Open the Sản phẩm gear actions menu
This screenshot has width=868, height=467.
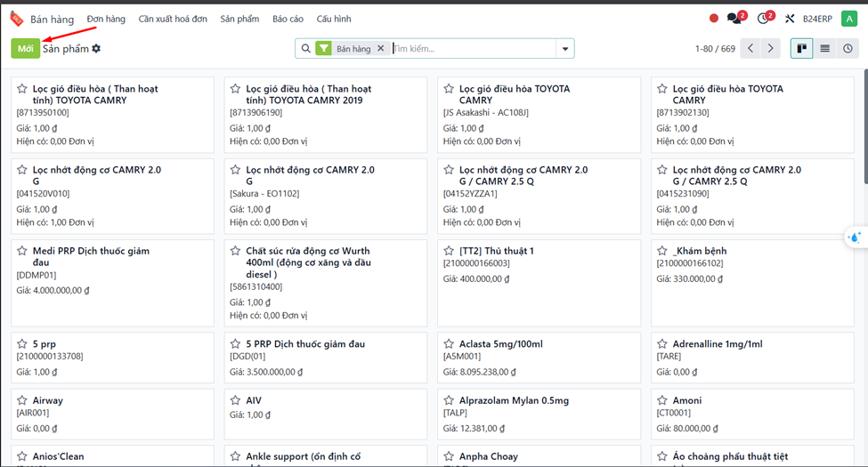point(96,49)
